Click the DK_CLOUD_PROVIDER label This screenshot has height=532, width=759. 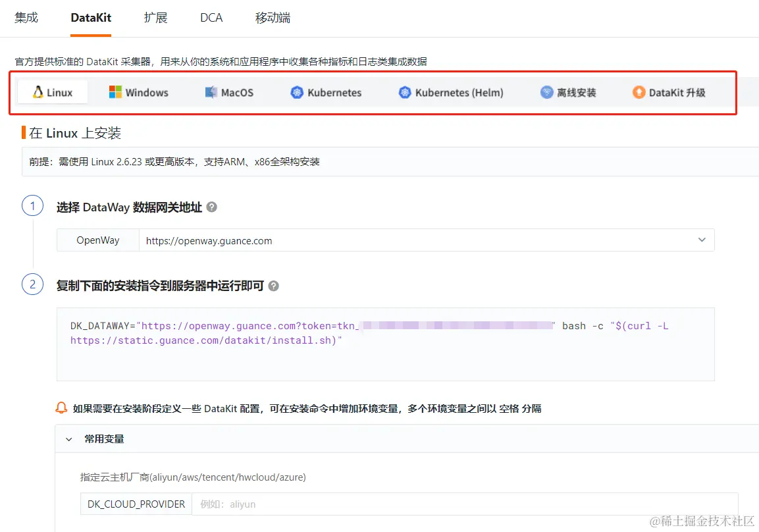click(x=136, y=504)
